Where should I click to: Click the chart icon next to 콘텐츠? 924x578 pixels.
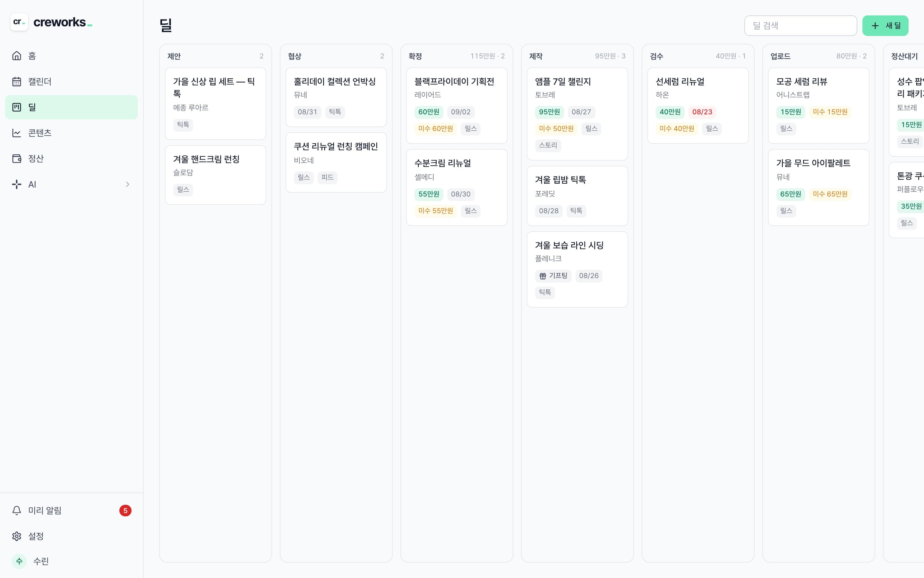pos(16,133)
